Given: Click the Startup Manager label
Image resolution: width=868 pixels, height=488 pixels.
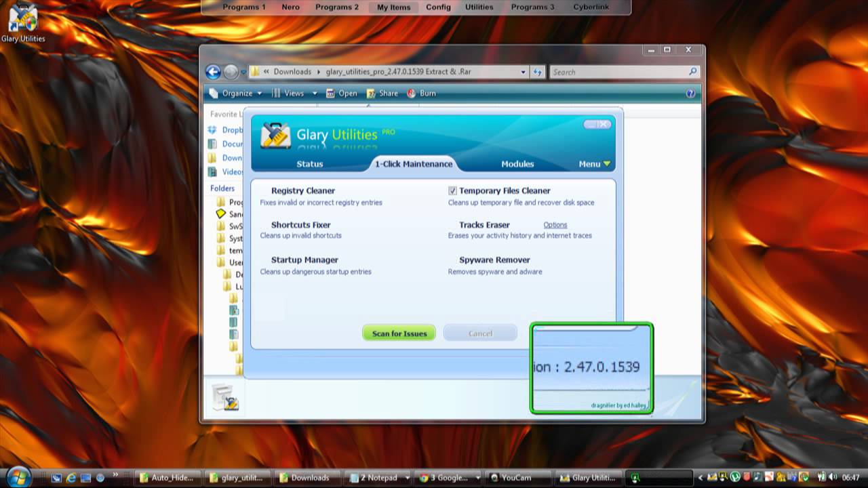Looking at the screenshot, I should pos(304,260).
